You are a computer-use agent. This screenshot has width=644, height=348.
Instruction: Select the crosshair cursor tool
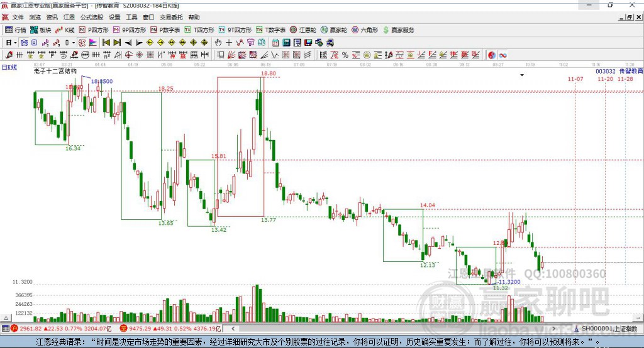(x=229, y=43)
